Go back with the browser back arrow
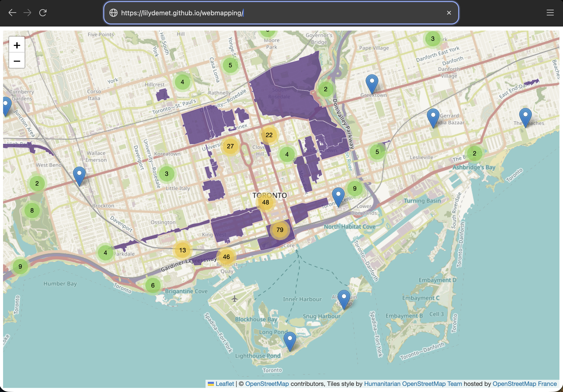The width and height of the screenshot is (563, 392). [x=12, y=13]
